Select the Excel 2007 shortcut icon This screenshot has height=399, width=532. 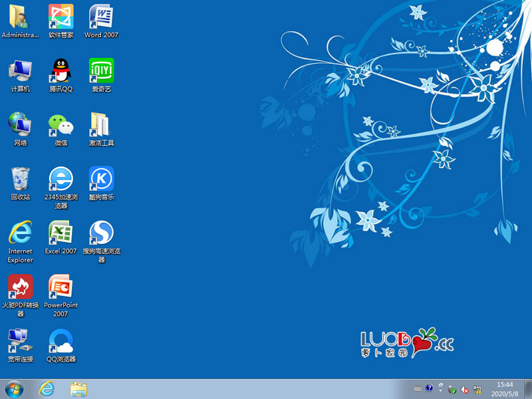click(x=61, y=232)
